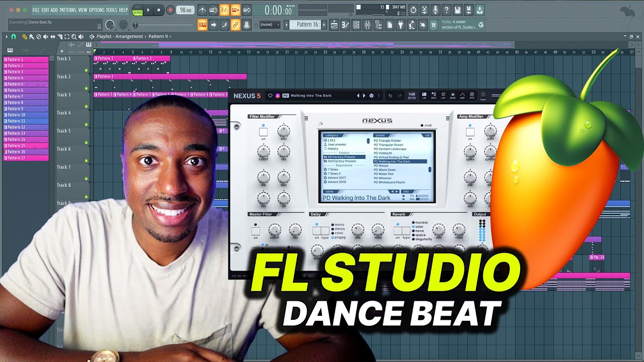Open the OPTIONS menu
Screen dimensions: 644x362
click(97, 10)
